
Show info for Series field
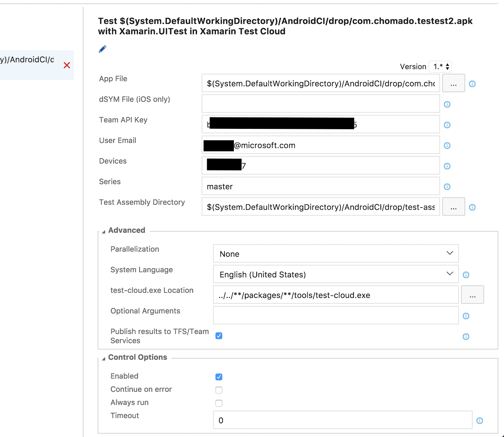click(x=447, y=187)
